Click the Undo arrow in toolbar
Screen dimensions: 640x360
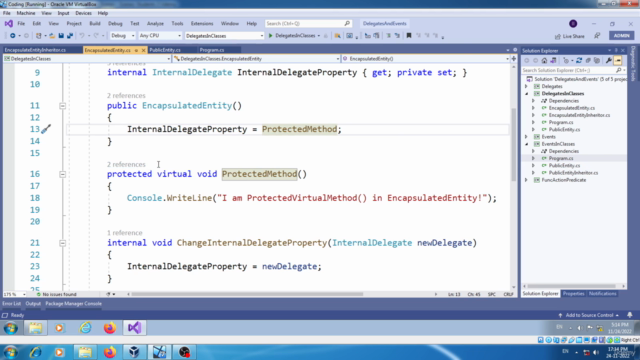click(82, 36)
